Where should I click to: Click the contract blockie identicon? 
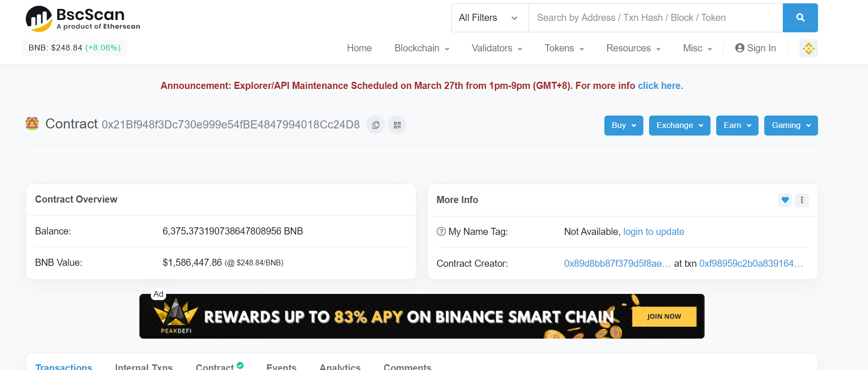[x=32, y=124]
